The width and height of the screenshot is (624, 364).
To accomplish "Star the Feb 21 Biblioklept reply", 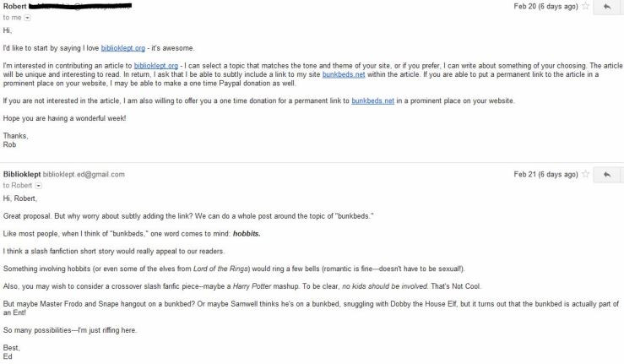I will click(x=586, y=173).
